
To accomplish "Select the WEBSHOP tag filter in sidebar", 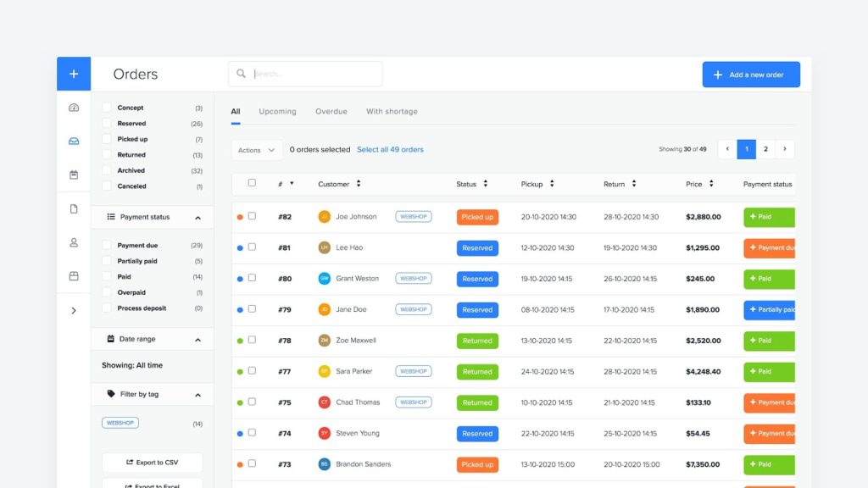I will coord(120,424).
